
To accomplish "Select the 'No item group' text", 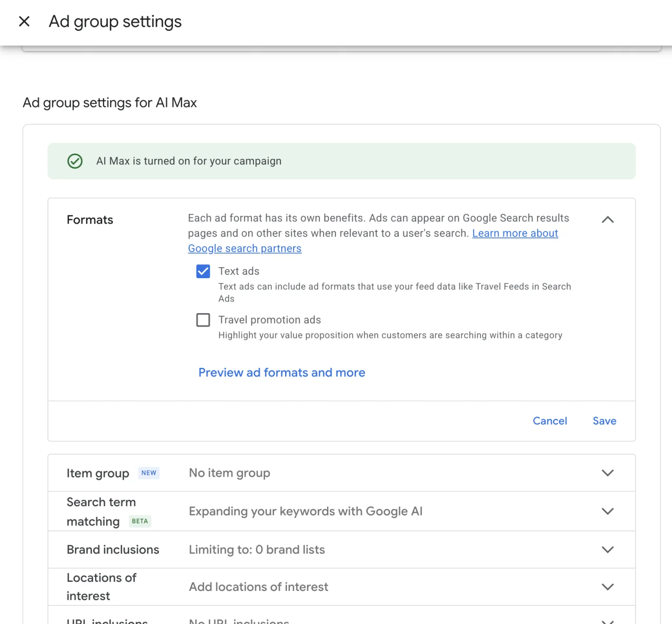I will (x=229, y=473).
